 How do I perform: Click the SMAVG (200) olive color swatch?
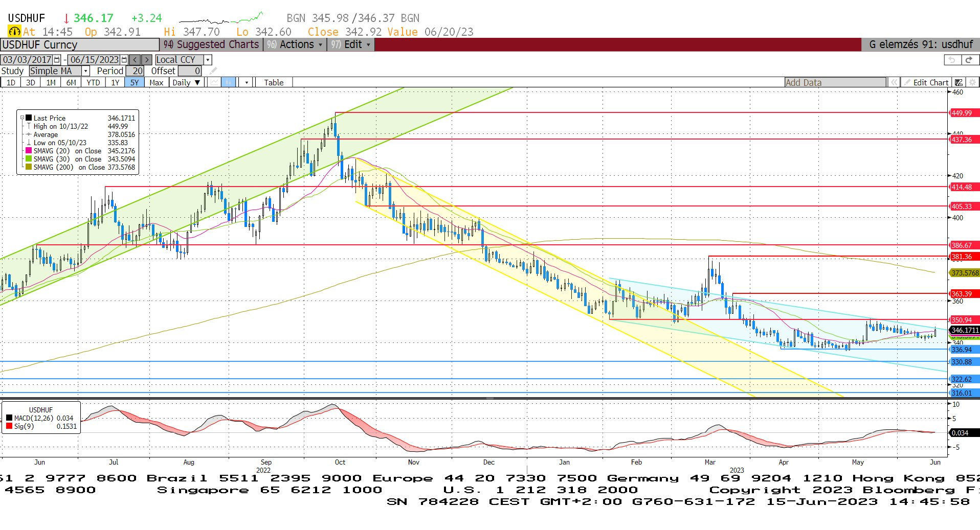[x=29, y=167]
